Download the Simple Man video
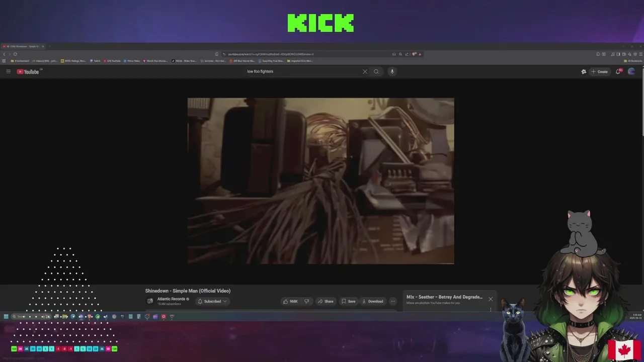 [372, 301]
